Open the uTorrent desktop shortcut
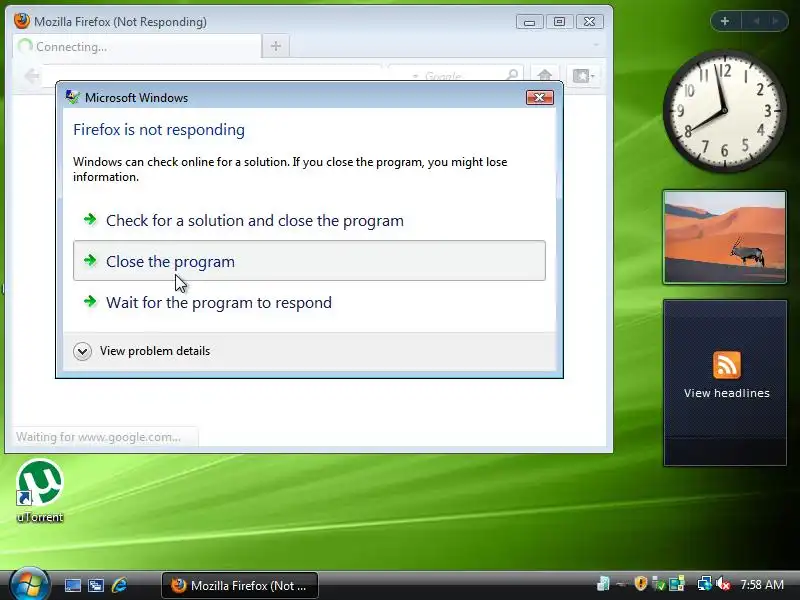The width and height of the screenshot is (800, 600). tap(39, 491)
